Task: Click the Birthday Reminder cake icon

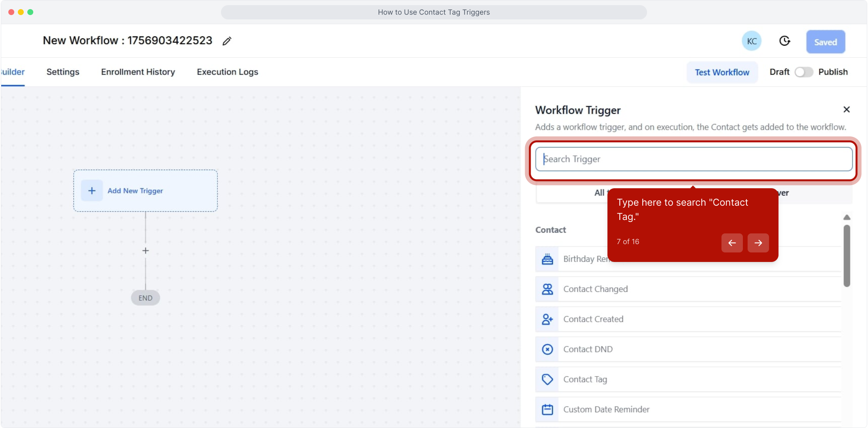Action: coord(547,259)
